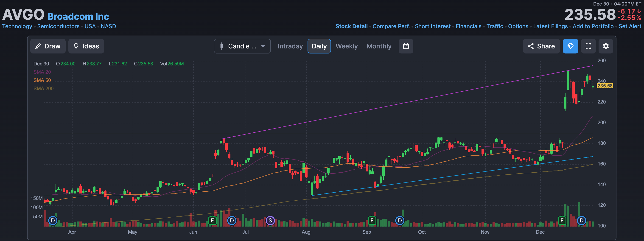This screenshot has height=241, width=644.
Task: Click the earnings marker in June
Action: tap(212, 221)
